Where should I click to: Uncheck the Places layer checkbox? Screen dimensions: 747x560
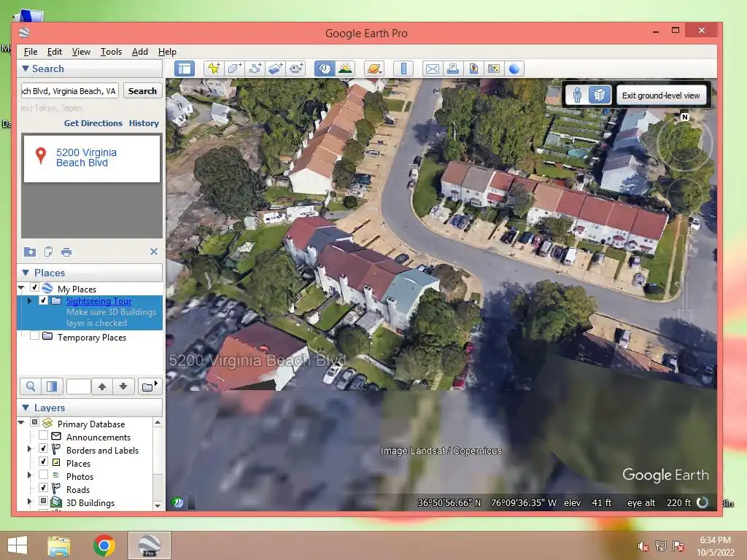[x=43, y=462]
